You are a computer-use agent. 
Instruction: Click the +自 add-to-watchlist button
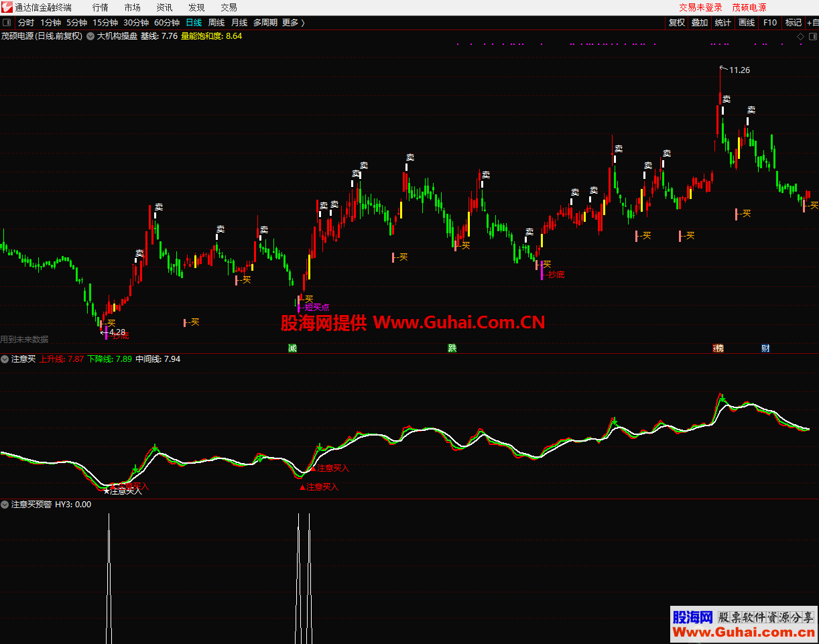point(812,23)
